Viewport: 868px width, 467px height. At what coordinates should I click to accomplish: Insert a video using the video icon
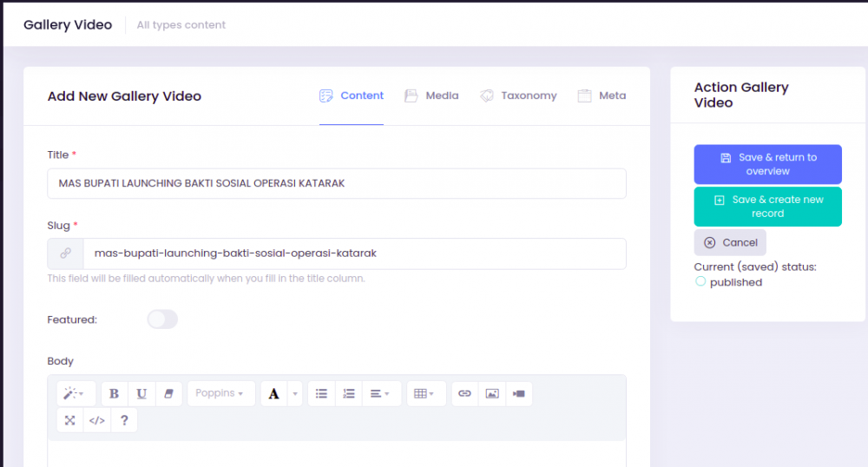[519, 394]
